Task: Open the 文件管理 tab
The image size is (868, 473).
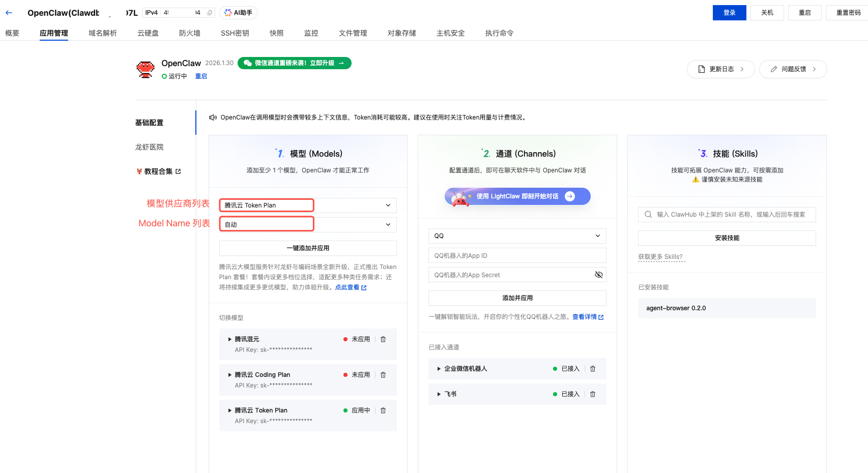Action: tap(353, 33)
